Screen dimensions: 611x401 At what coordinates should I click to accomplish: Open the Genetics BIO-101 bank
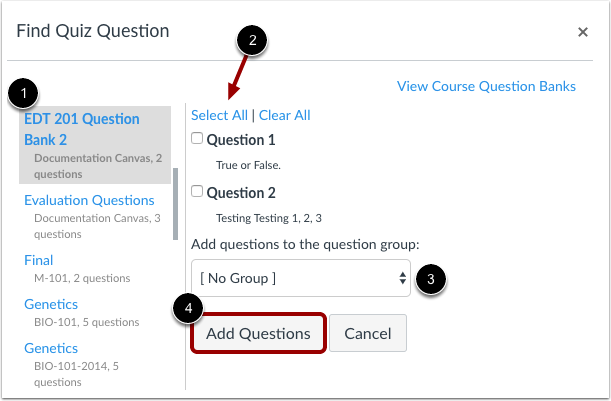[x=51, y=304]
